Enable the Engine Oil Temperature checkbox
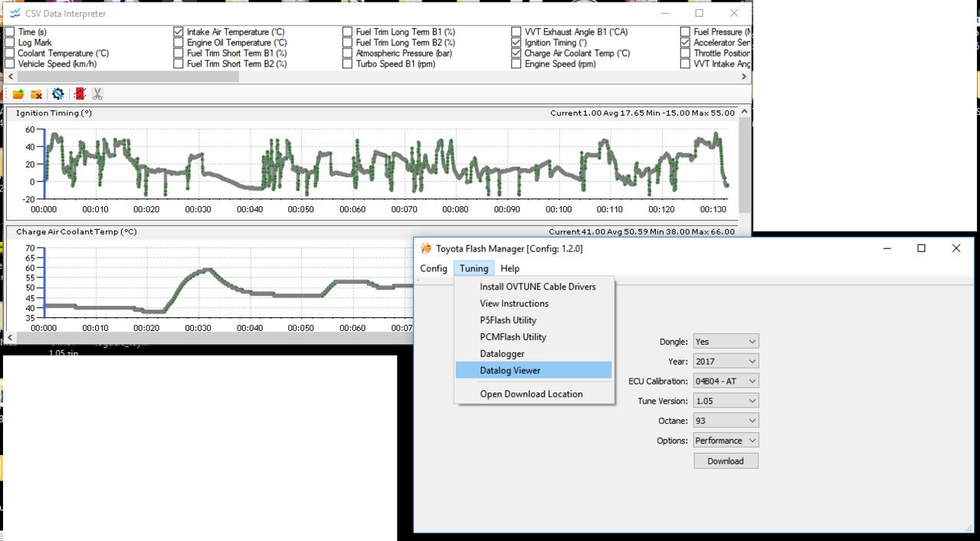This screenshot has height=541, width=980. click(x=179, y=43)
